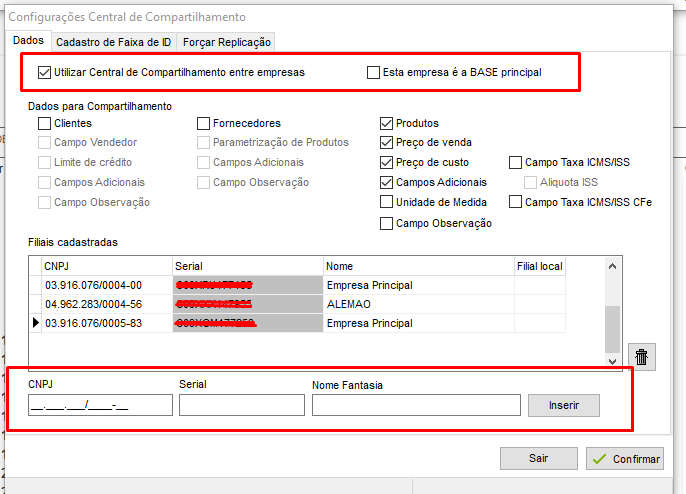686x494 pixels.
Task: Toggle the Preço de custo checkbox
Action: pyautogui.click(x=387, y=163)
